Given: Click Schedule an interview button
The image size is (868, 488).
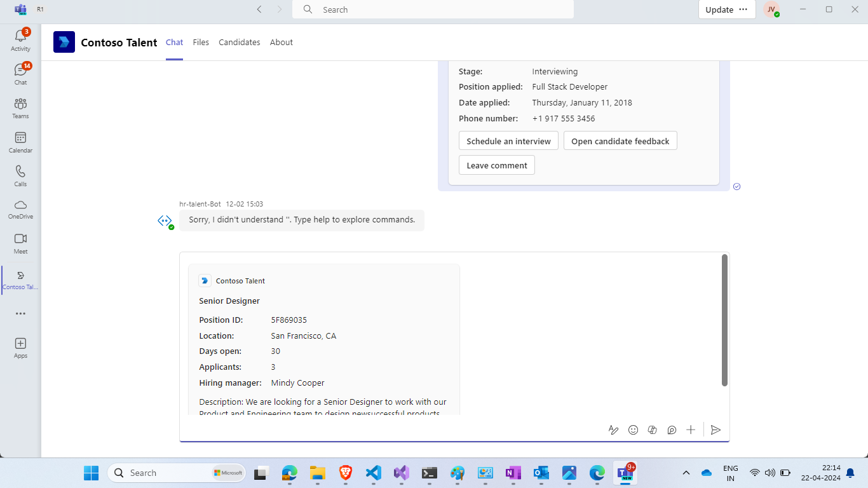Looking at the screenshot, I should pos(508,141).
